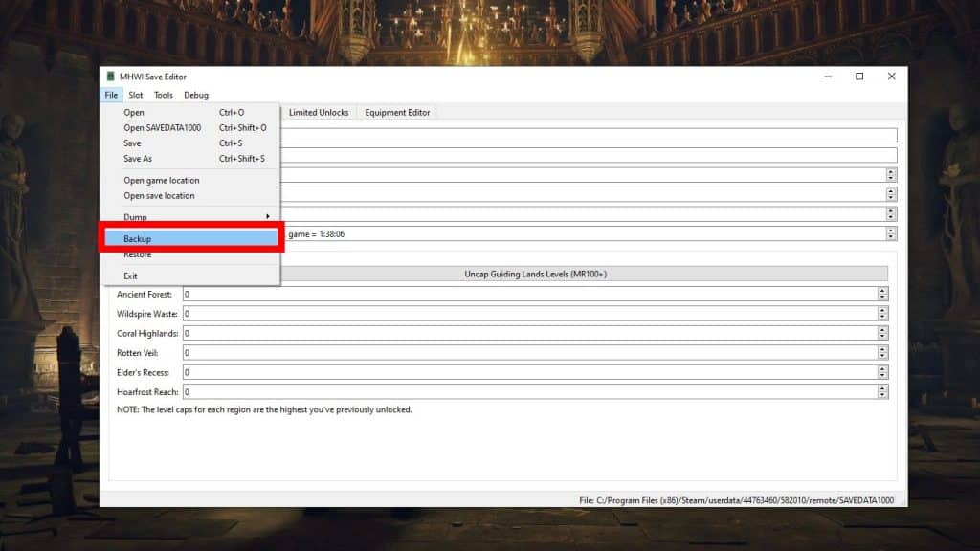Image resolution: width=980 pixels, height=551 pixels.
Task: Switch to the Limited Unlocks tab
Action: click(x=319, y=113)
